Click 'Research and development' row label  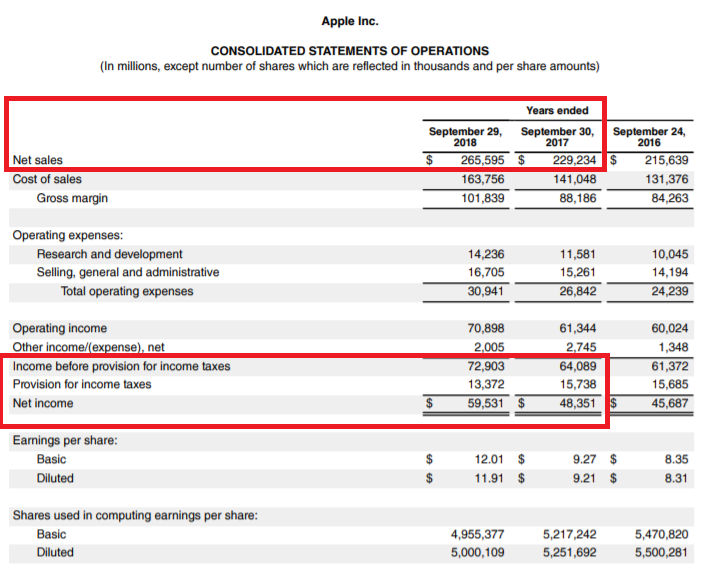pyautogui.click(x=109, y=254)
